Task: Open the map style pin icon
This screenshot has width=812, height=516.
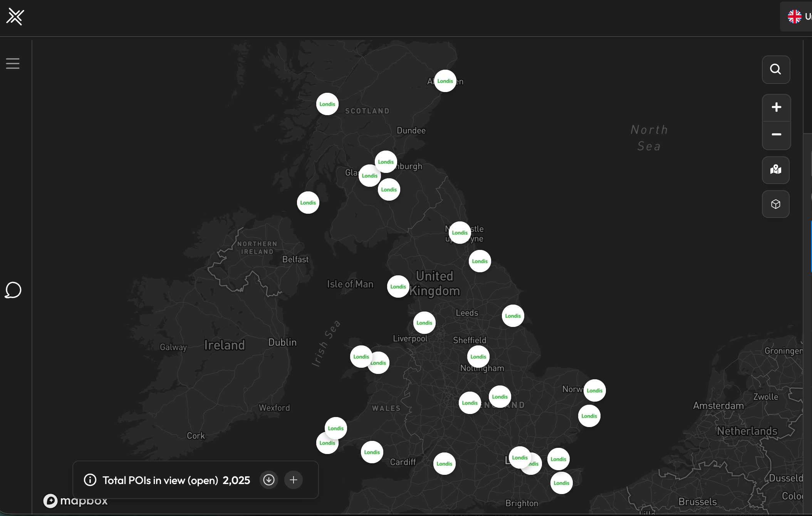Action: coord(776,170)
